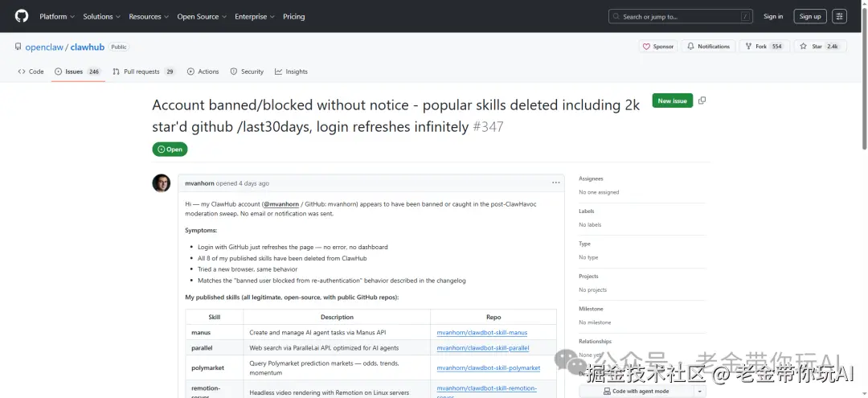Open mvanhorn/clawdbot-skill-parallel repo link
Viewport: 868px width, 398px height.
(483, 348)
